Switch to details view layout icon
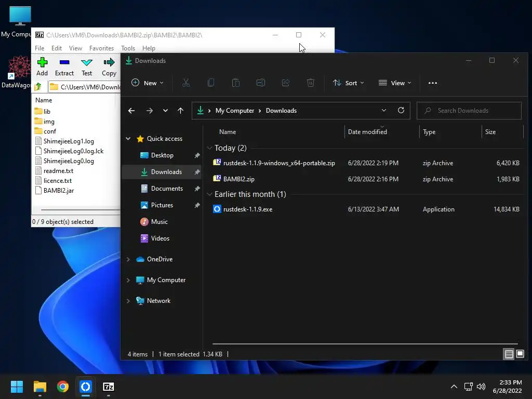532x399 pixels. tap(509, 354)
